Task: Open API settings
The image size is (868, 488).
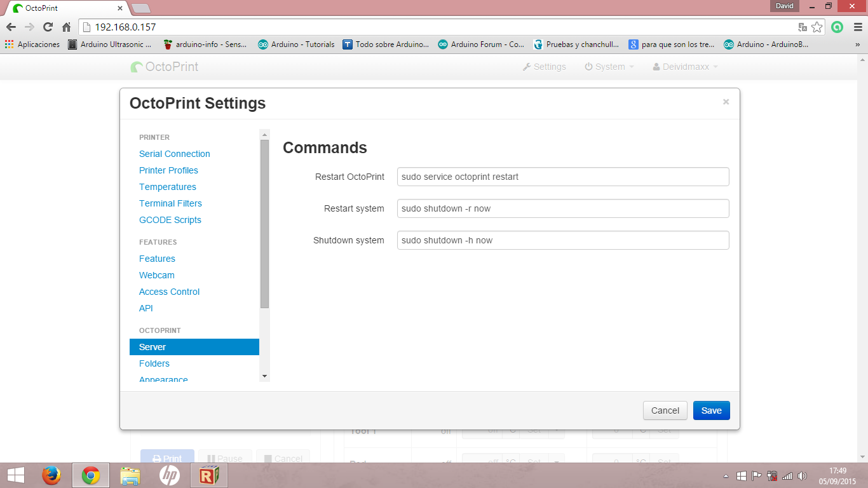Action: tap(146, 308)
